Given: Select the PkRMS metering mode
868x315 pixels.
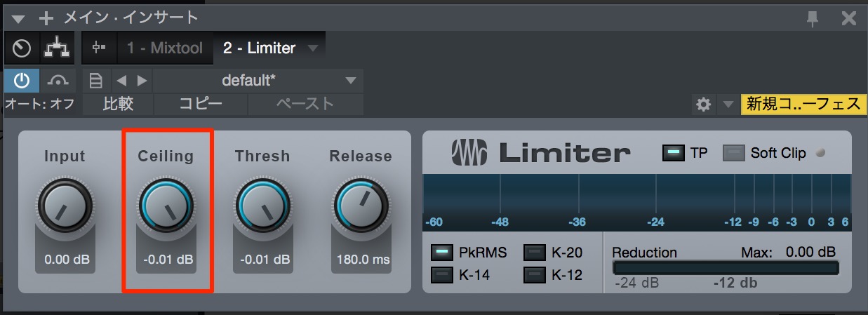Looking at the screenshot, I should click(x=442, y=253).
